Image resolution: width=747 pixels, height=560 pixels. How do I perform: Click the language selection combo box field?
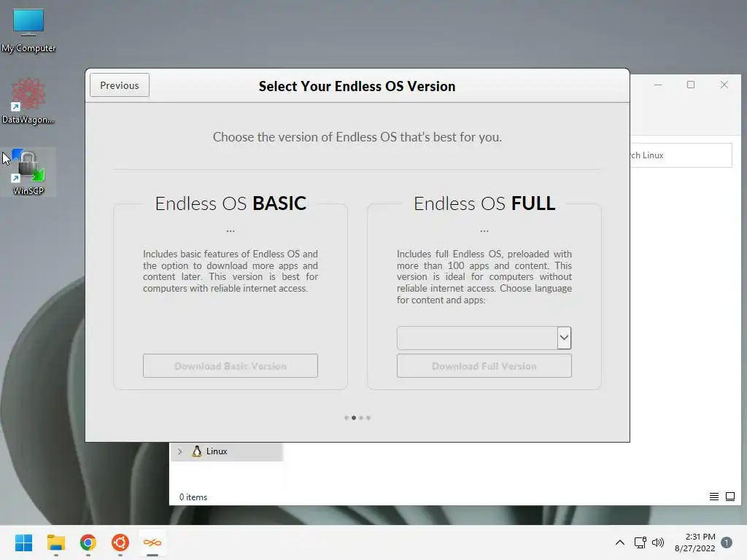point(484,338)
